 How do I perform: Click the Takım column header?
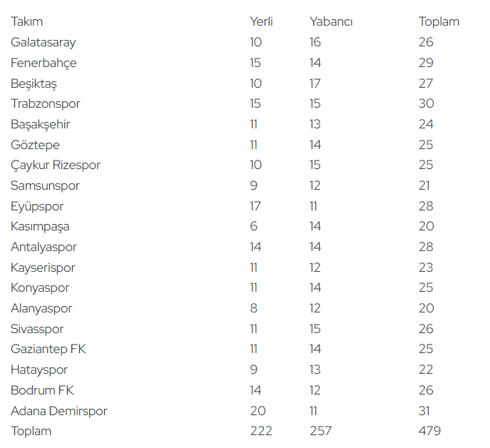(27, 21)
